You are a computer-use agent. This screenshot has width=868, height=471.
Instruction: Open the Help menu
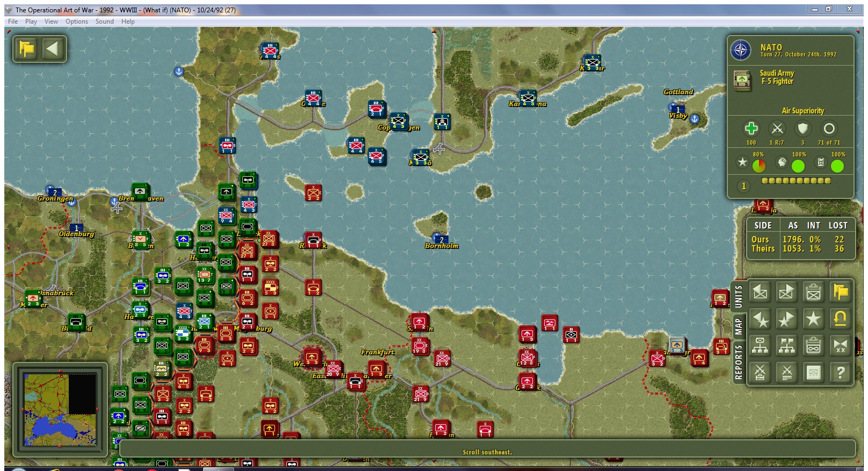click(x=128, y=22)
